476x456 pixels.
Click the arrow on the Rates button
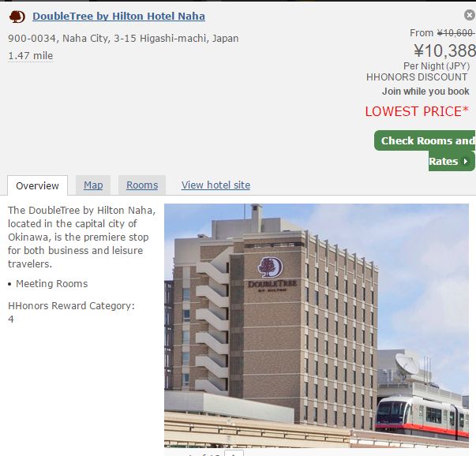pyautogui.click(x=466, y=162)
